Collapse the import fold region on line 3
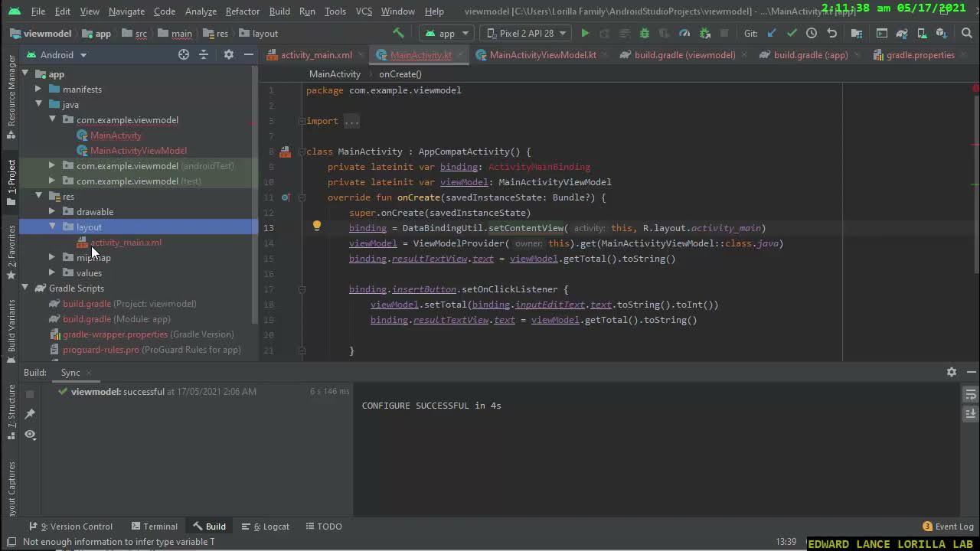 tap(302, 121)
